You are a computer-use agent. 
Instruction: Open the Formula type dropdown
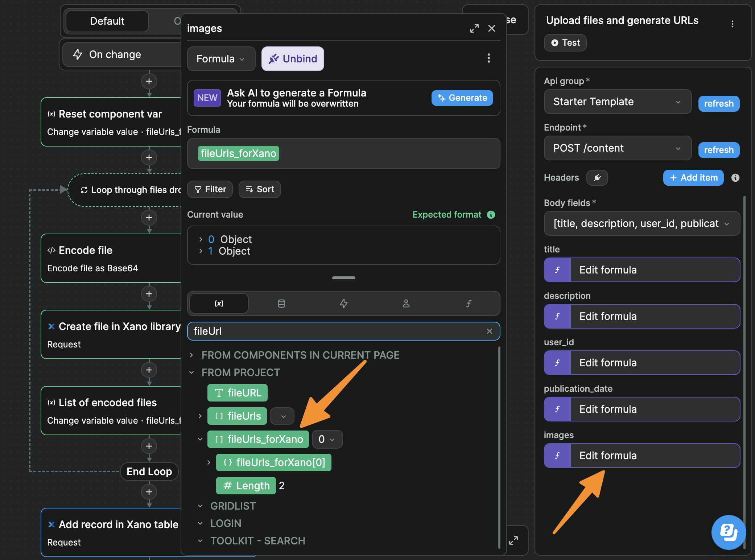coord(221,58)
